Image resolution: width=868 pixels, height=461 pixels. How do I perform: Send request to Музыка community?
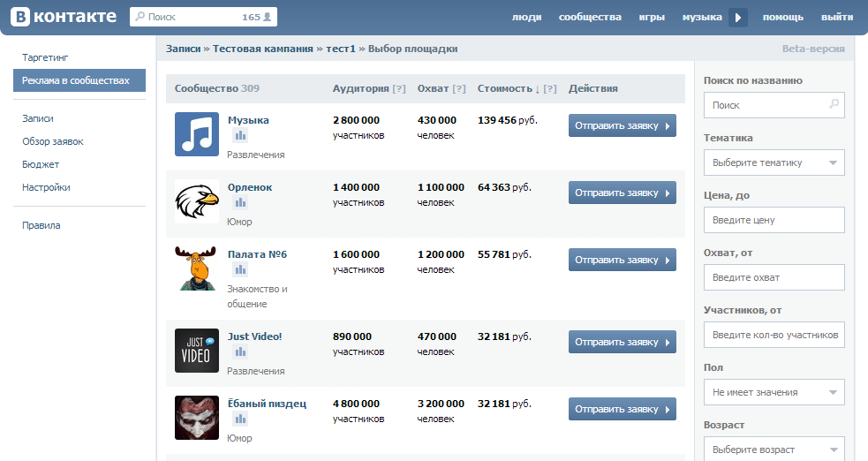click(623, 125)
